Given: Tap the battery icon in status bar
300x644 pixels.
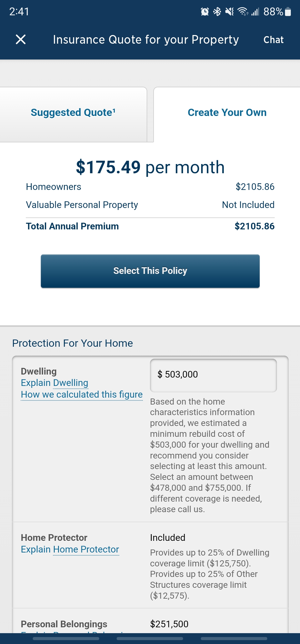Looking at the screenshot, I should pyautogui.click(x=288, y=12).
